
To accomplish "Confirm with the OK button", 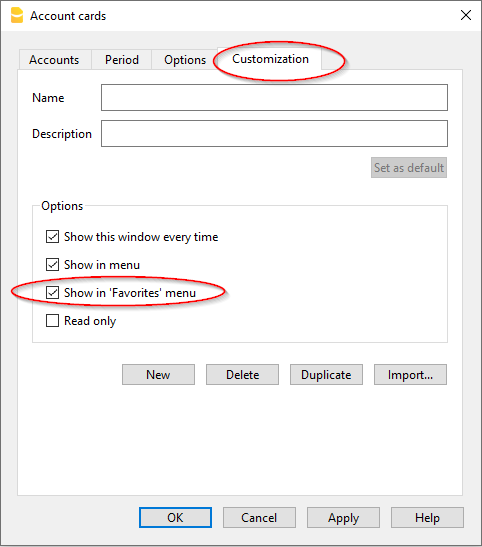I will [x=175, y=517].
